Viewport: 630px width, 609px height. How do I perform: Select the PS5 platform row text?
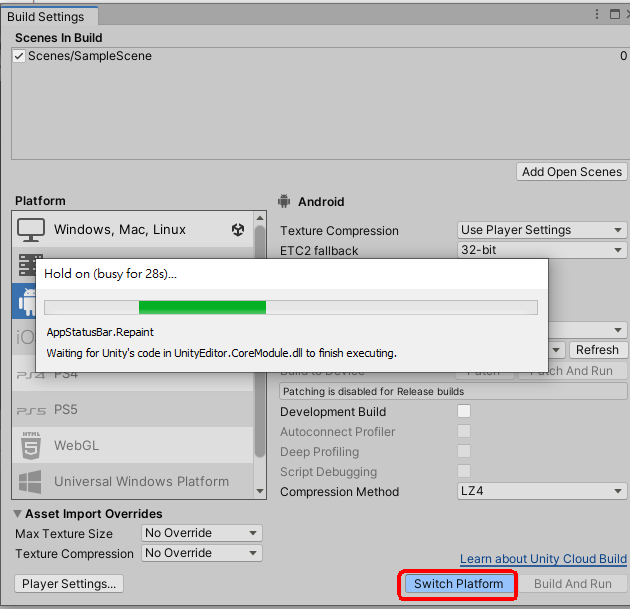65,410
